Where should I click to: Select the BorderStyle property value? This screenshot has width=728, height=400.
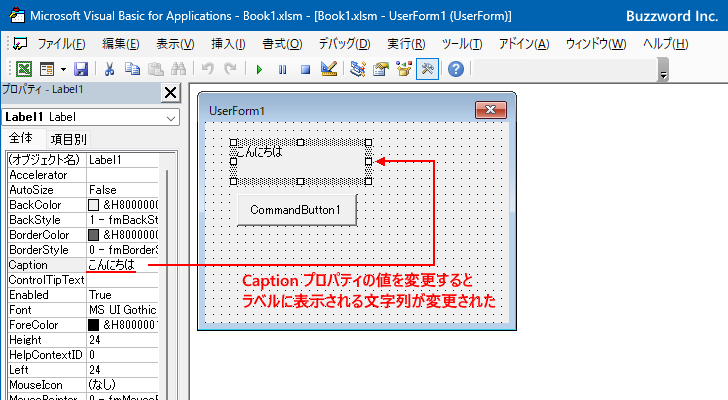coord(123,250)
